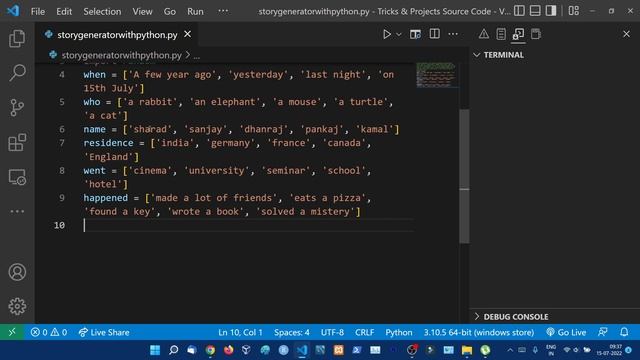Show additional views ellipsis in activity bar
The width and height of the screenshot is (640, 360).
(x=17, y=211)
